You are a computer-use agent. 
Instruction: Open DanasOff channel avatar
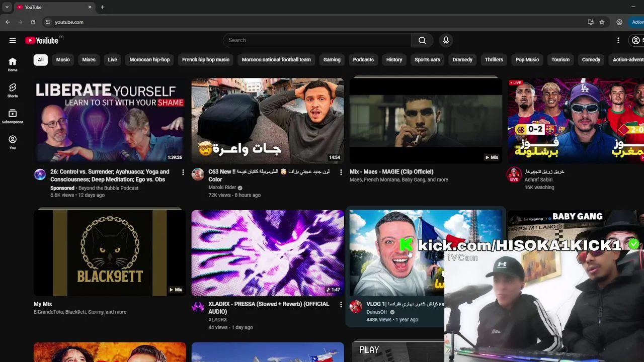point(356,307)
